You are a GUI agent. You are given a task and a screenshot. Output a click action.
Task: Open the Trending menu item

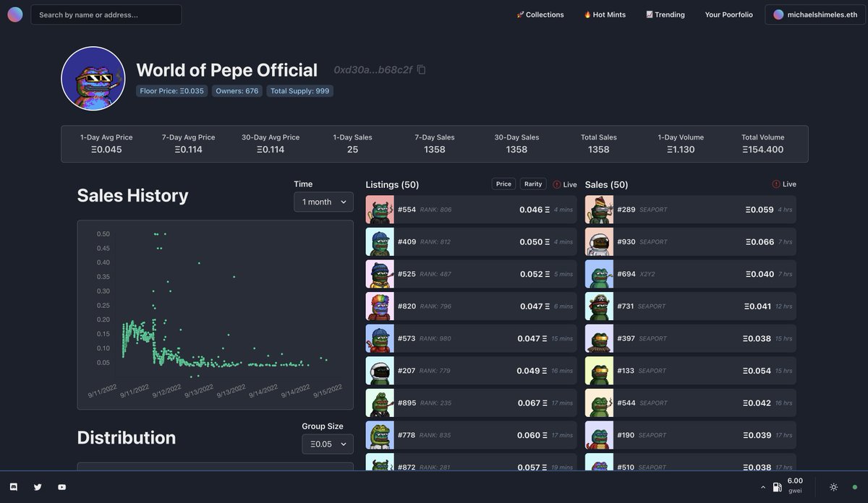click(x=665, y=14)
